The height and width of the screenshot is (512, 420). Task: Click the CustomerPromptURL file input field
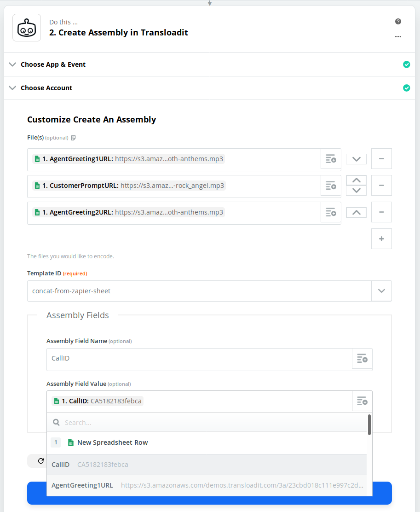point(174,186)
